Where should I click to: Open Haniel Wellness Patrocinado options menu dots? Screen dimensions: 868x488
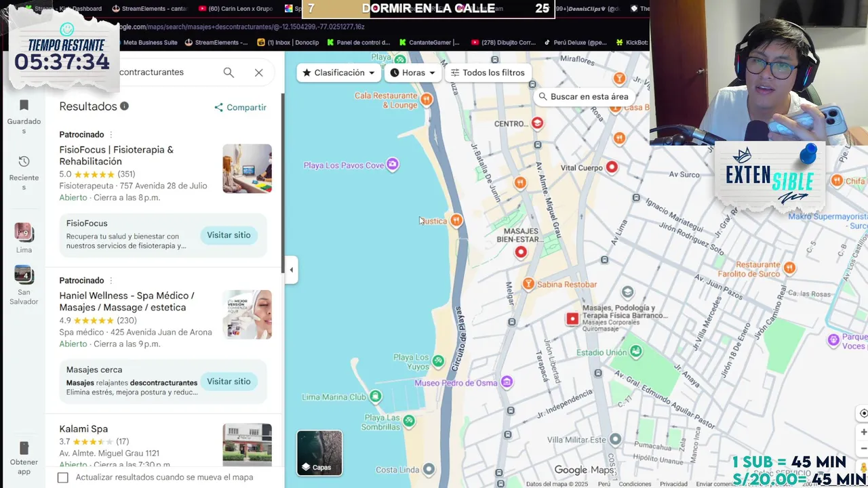click(x=111, y=281)
